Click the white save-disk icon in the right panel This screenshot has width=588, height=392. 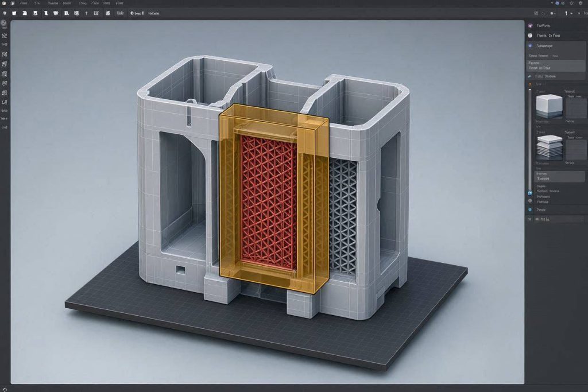pyautogui.click(x=530, y=35)
